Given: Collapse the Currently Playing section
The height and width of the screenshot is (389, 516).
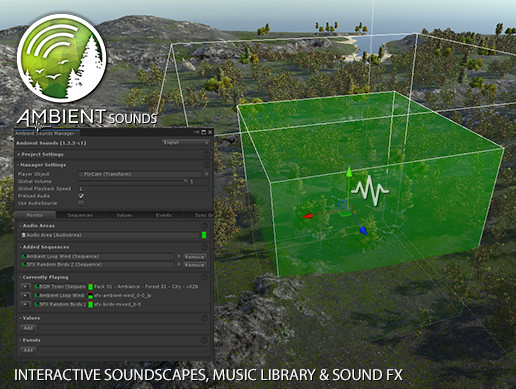Looking at the screenshot, I should (x=44, y=277).
